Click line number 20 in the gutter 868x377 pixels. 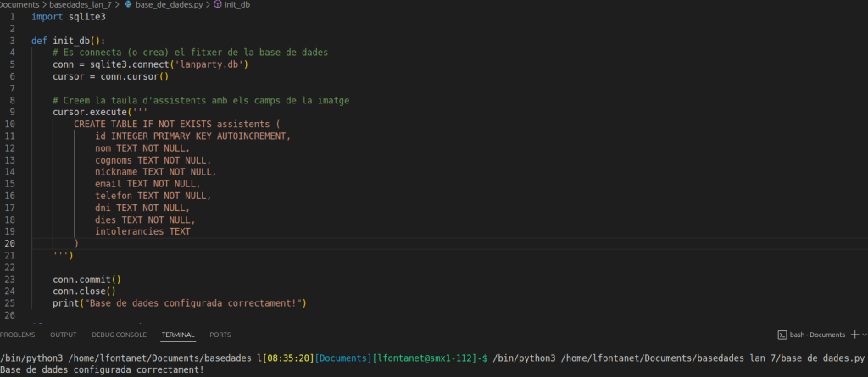[x=10, y=243]
